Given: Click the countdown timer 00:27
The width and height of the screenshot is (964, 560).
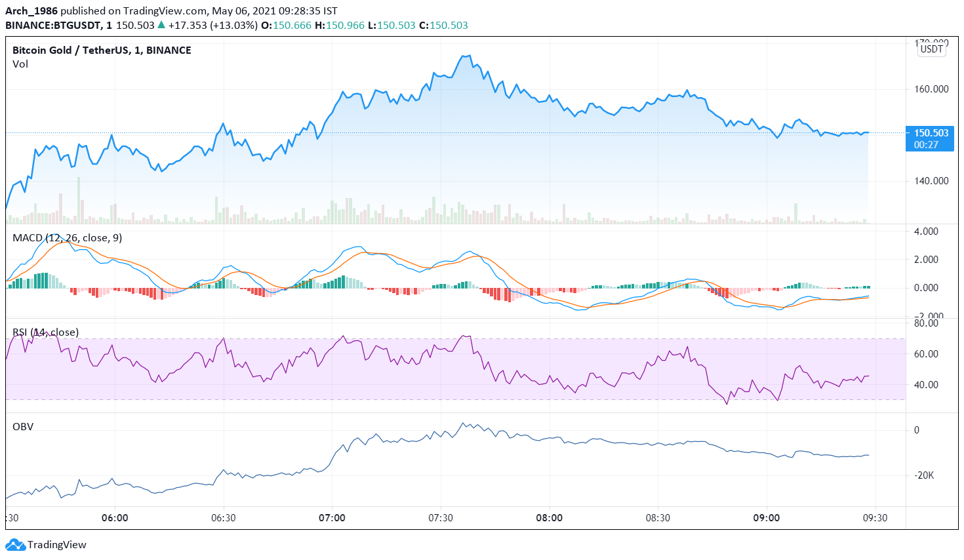Looking at the screenshot, I should pyautogui.click(x=926, y=144).
